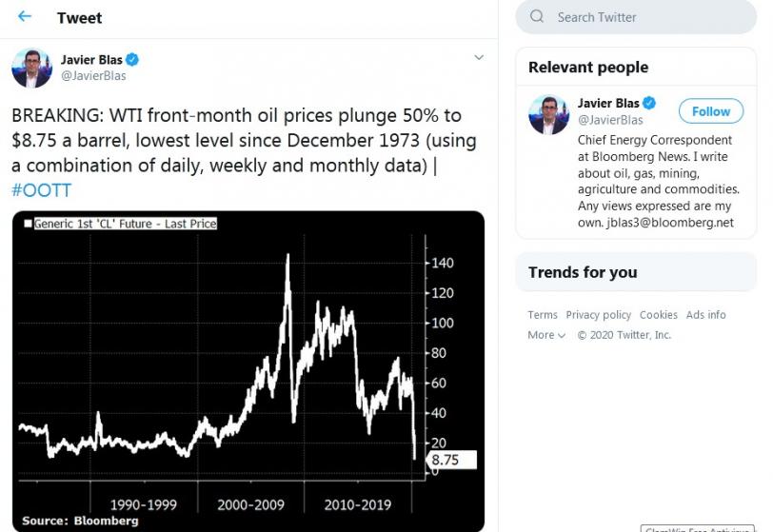Open the Ads info link
The width and height of the screenshot is (773, 532).
tap(705, 315)
